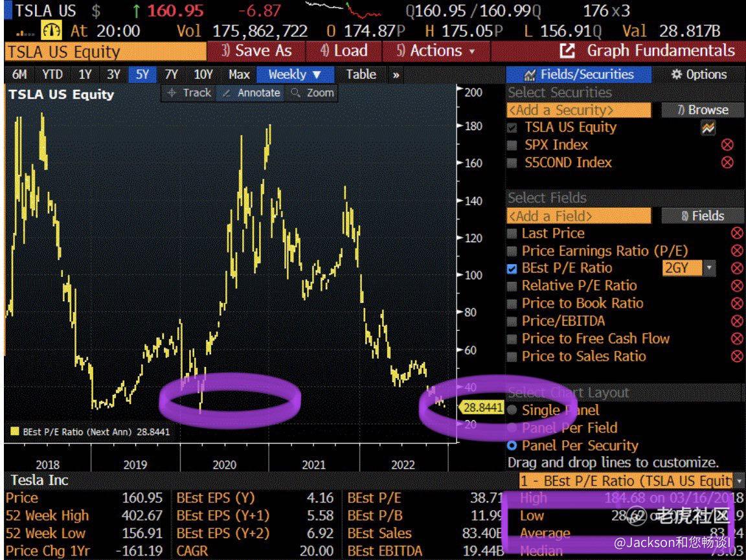
Task: Click the chart icon on Fields/Securities tab
Action: (x=530, y=74)
